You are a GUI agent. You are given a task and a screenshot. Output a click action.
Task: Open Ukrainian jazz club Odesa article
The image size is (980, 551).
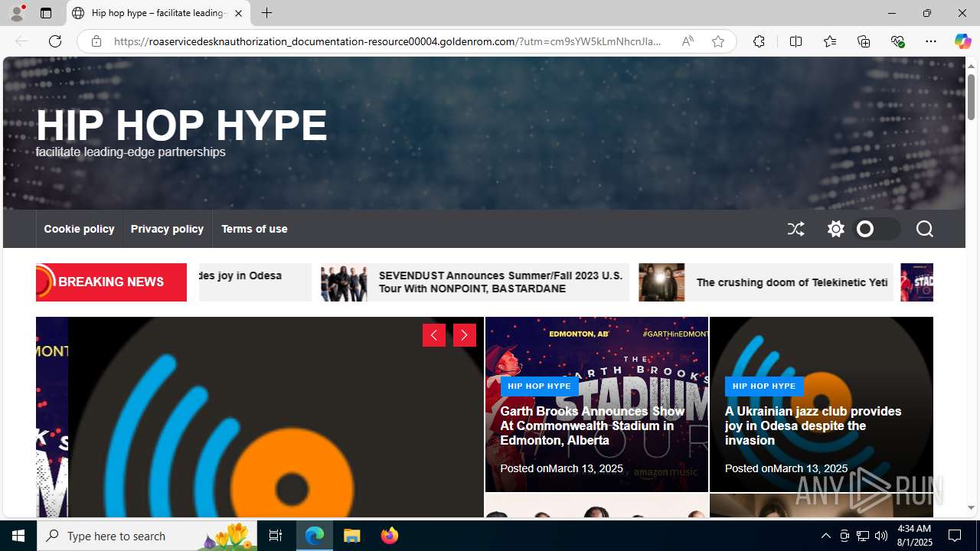pos(813,425)
